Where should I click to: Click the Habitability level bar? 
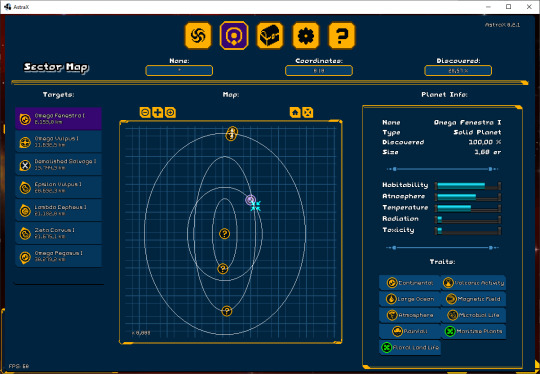point(468,186)
